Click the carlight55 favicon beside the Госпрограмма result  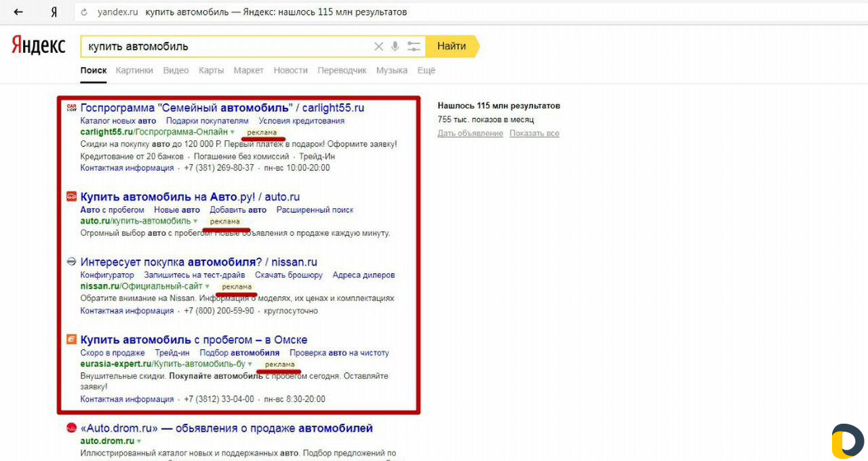pyautogui.click(x=71, y=108)
